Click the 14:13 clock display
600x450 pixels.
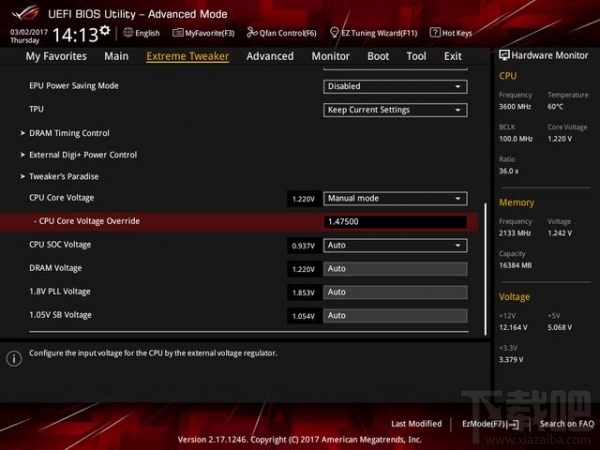(75, 35)
